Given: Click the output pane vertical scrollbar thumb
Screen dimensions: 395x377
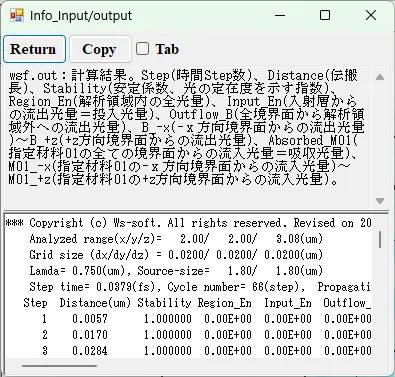Looking at the screenshot, I should click(380, 240).
